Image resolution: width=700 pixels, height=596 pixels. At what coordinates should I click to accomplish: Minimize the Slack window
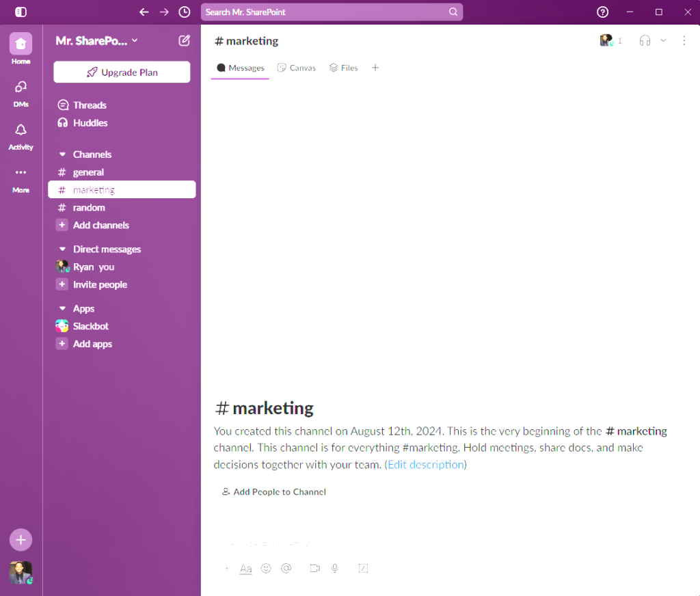point(630,12)
